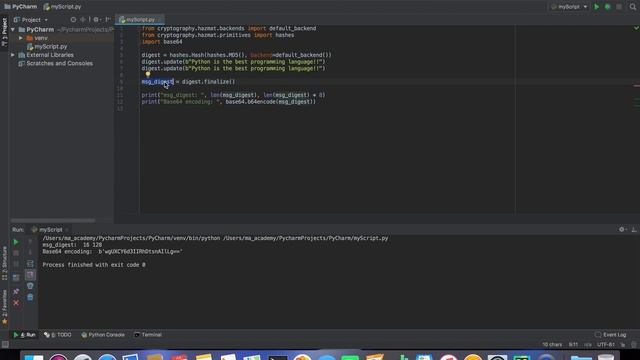Click the inspection checkmark above editor scrollbar

click(636, 28)
